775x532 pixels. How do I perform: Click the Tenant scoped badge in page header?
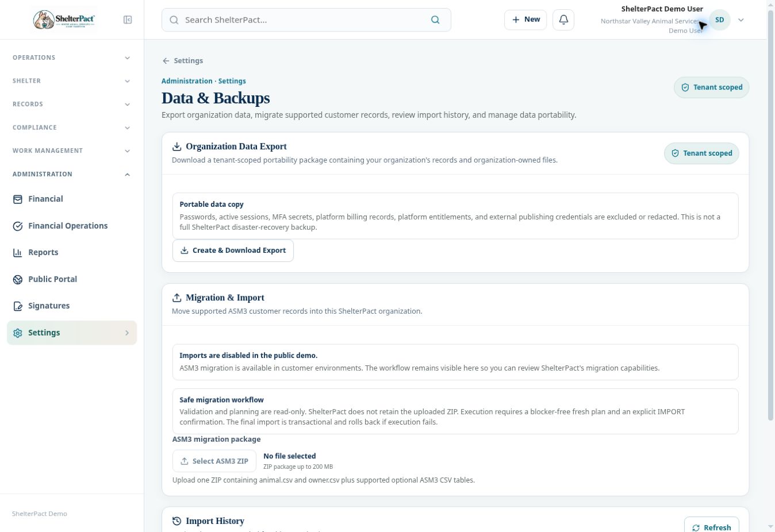(x=712, y=87)
